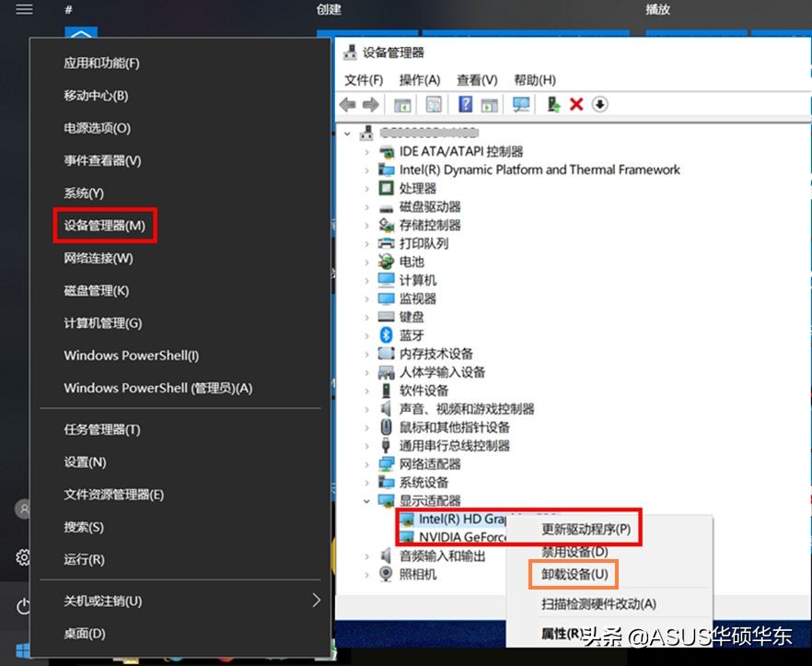Click the Show/Hide console tree toolbar icon
Screen dimensions: 812x666
coord(400,104)
